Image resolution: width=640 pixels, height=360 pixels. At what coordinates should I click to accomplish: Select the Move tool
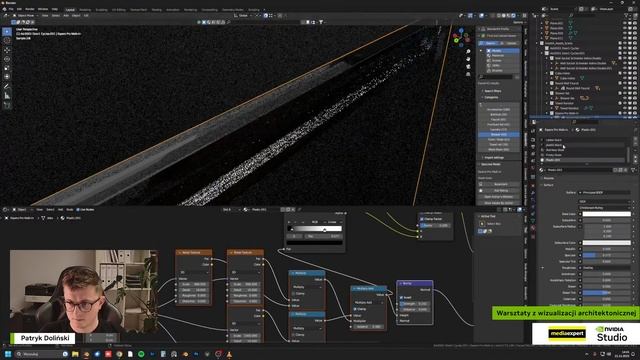point(7,50)
